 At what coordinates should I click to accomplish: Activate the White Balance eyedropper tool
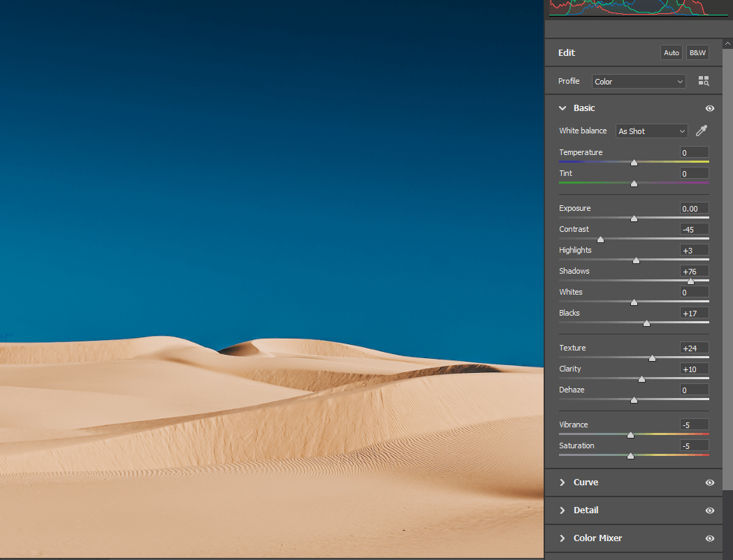702,131
